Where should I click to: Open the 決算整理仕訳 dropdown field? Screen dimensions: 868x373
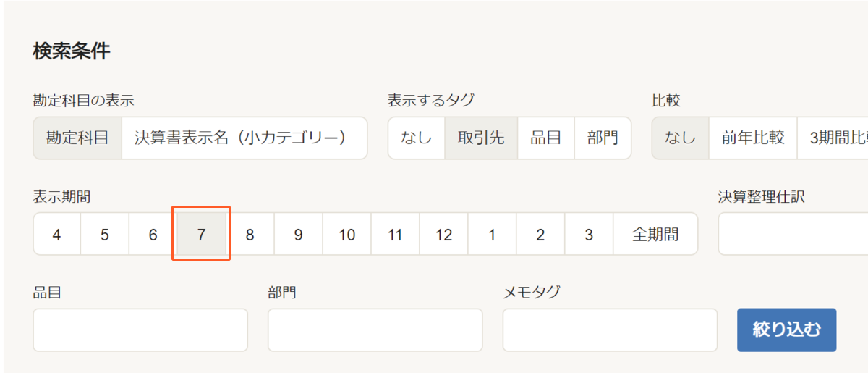click(x=793, y=234)
